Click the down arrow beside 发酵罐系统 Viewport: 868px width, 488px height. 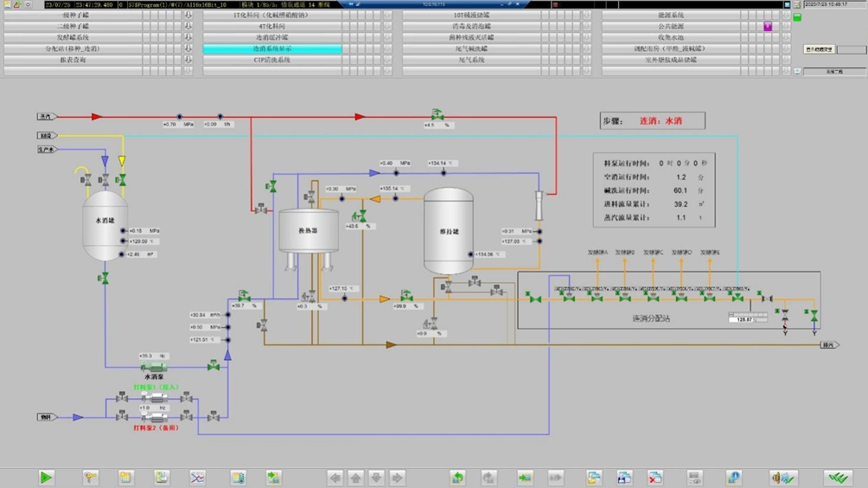pos(188,38)
